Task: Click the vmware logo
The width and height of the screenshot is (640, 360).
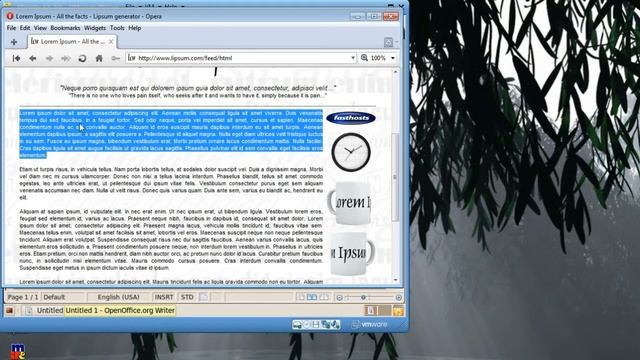Action: pyautogui.click(x=369, y=324)
